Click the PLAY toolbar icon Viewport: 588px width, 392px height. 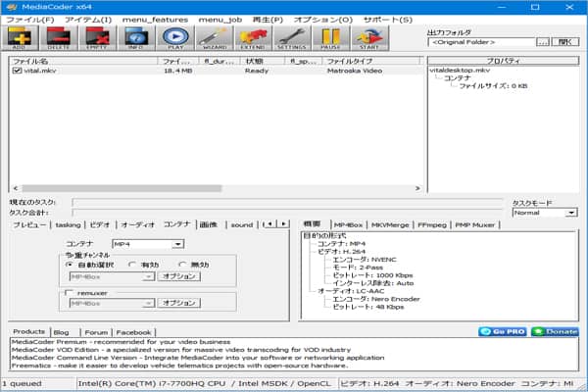(175, 38)
